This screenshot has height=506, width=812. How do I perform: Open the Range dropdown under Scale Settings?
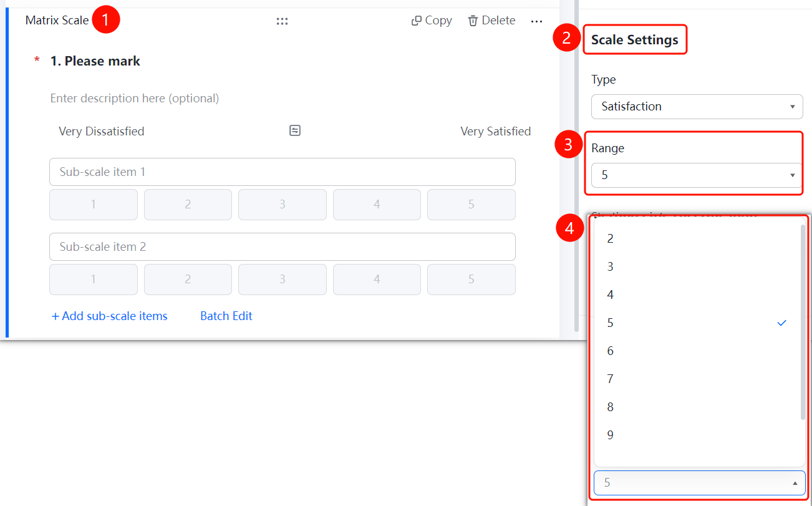tap(697, 175)
